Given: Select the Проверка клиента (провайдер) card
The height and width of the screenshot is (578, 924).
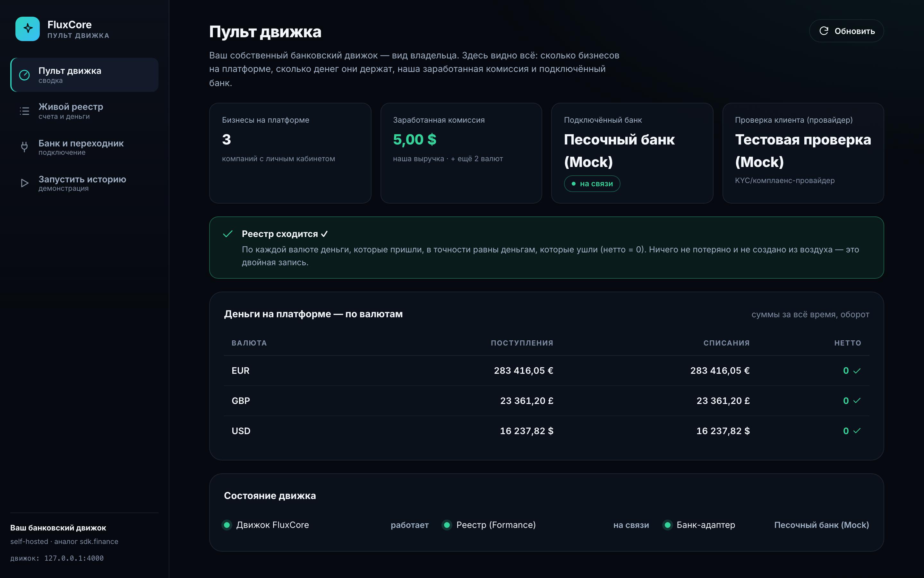Looking at the screenshot, I should [x=803, y=153].
